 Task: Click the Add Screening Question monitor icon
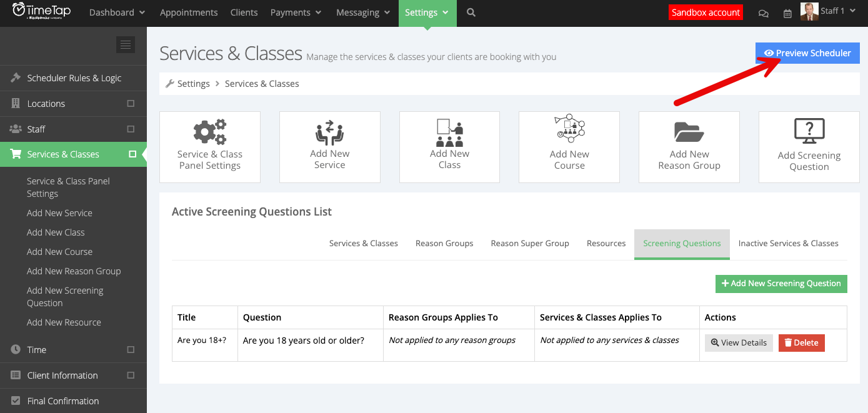[x=809, y=132]
